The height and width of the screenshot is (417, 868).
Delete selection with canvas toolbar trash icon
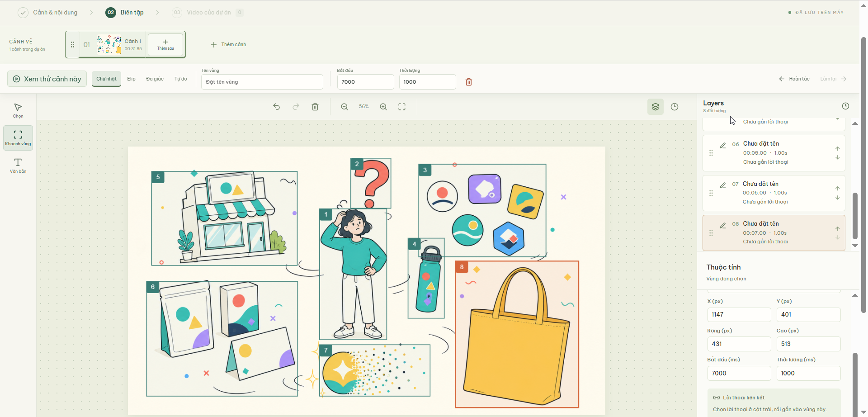click(315, 107)
